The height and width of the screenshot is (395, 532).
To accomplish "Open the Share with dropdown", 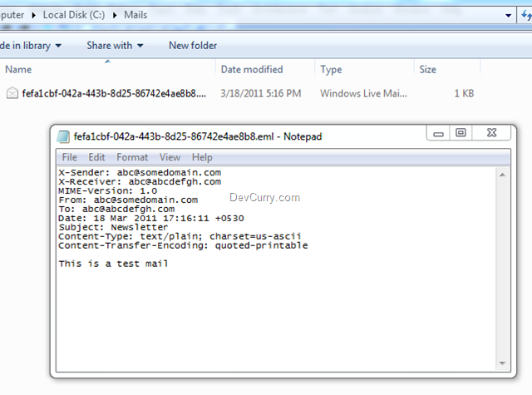I will [x=115, y=46].
